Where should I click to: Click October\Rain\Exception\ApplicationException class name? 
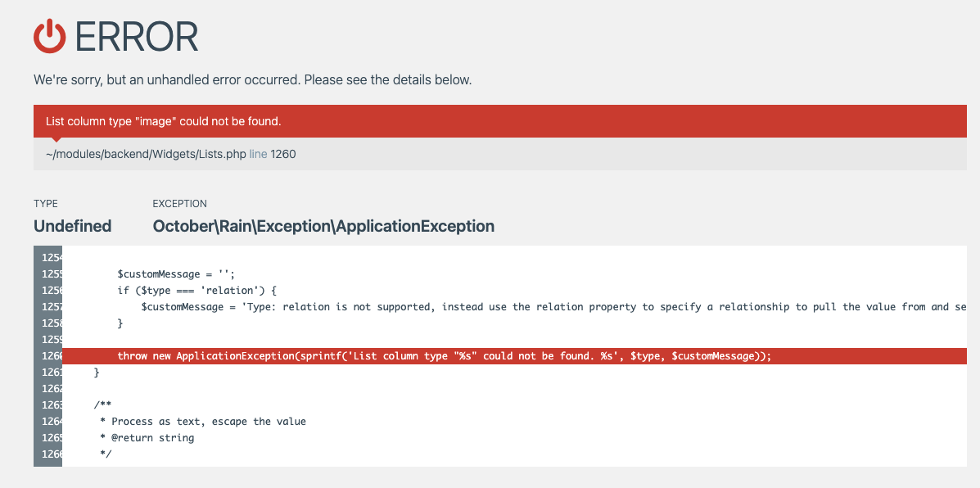(x=323, y=226)
